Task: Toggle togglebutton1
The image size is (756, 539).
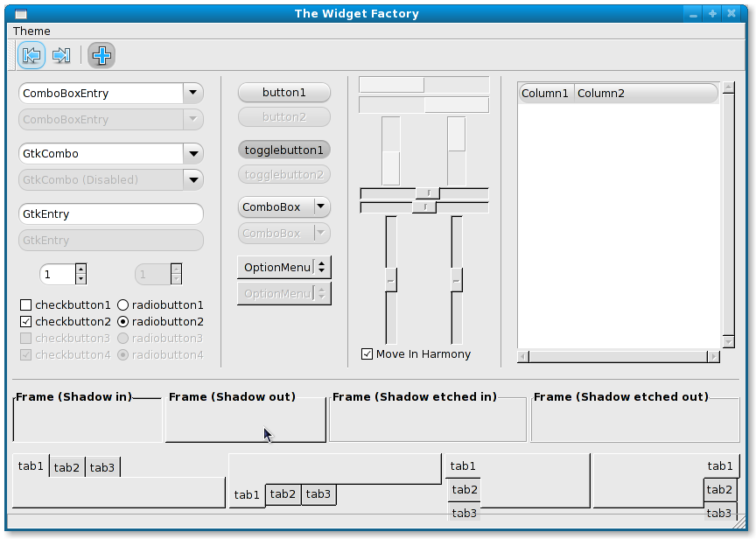Action: pyautogui.click(x=284, y=150)
